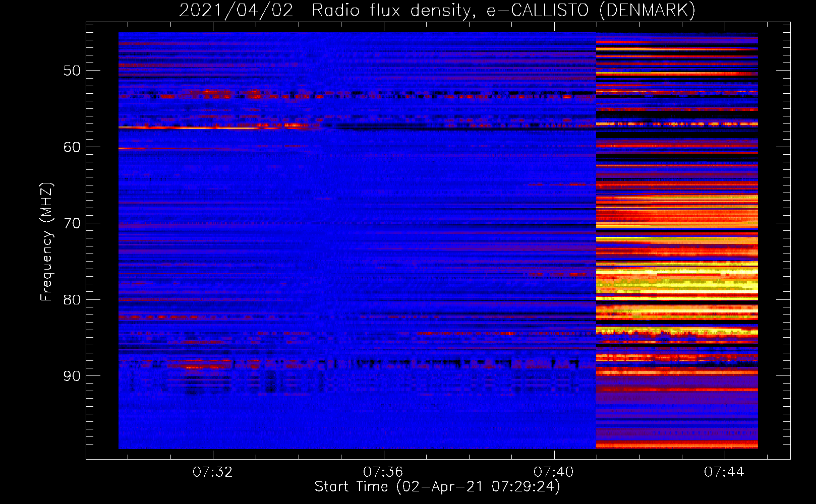
Task: Click the 'Frequency (MHZ)' y-axis label
Action: pos(46,242)
